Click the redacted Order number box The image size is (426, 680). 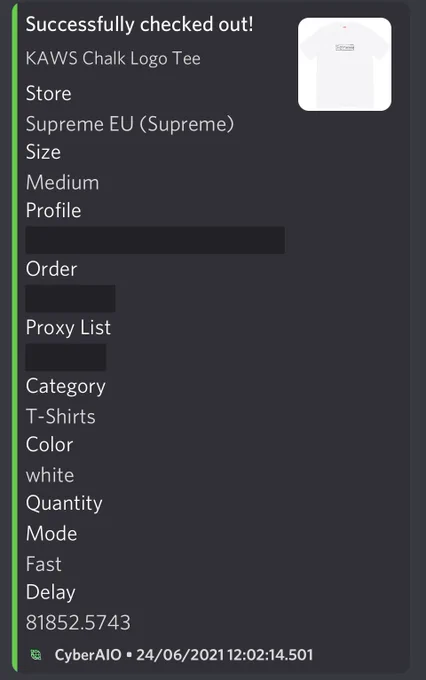coord(70,298)
